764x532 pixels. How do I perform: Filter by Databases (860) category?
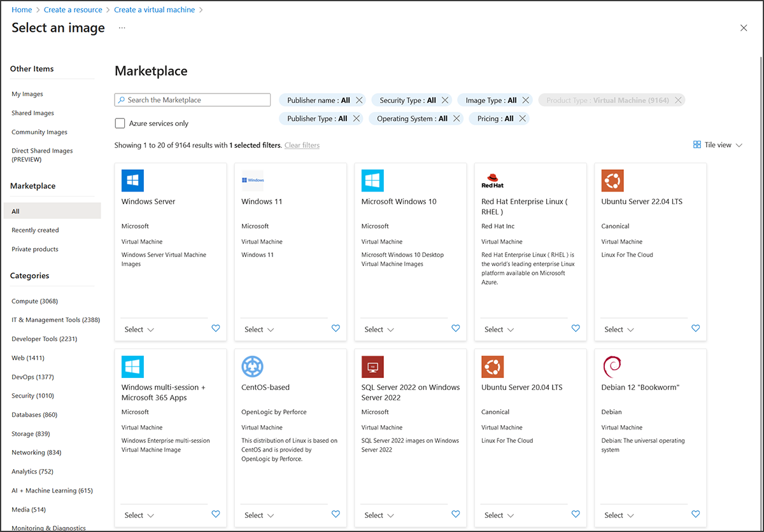34,415
